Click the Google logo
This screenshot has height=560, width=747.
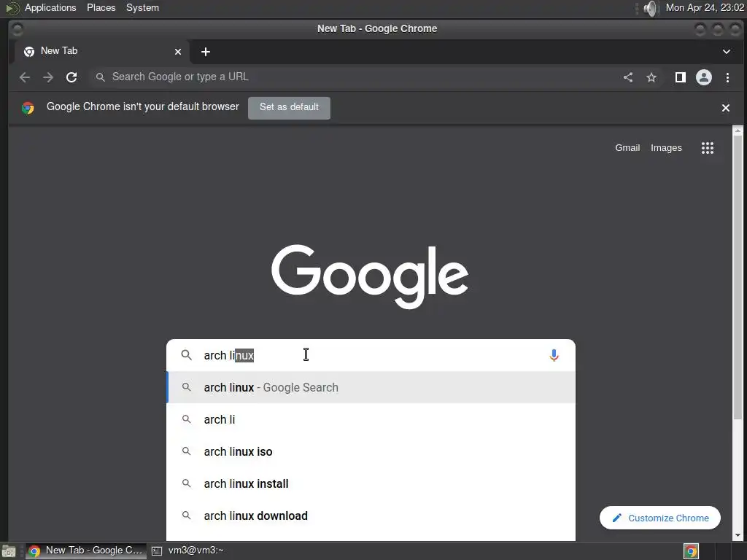370,276
